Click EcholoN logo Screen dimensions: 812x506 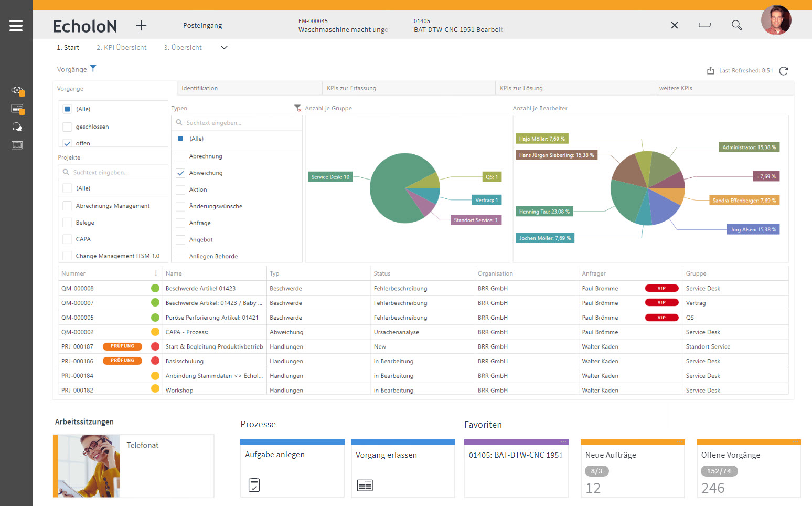(x=85, y=26)
